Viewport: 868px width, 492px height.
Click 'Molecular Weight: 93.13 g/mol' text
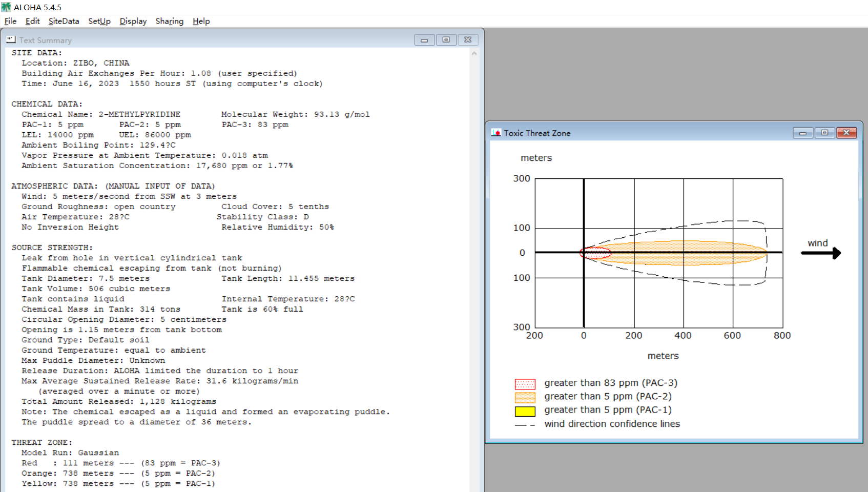[296, 114]
